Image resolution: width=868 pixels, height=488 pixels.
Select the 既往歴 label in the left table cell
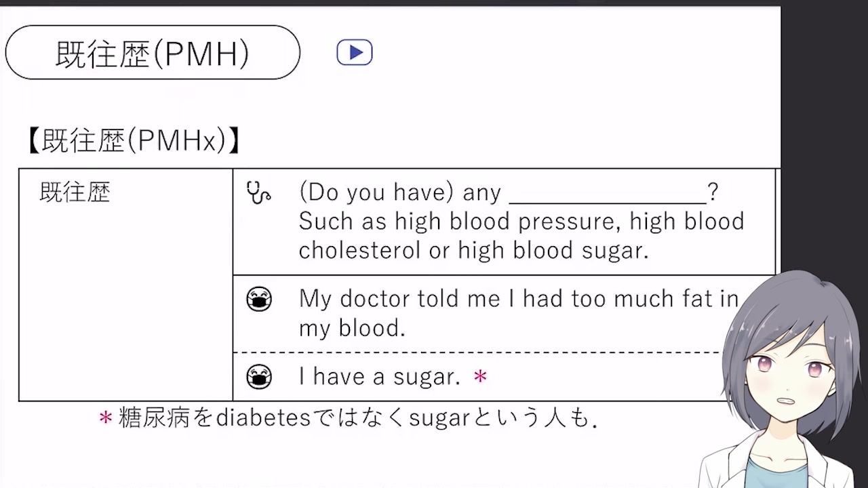pos(75,192)
